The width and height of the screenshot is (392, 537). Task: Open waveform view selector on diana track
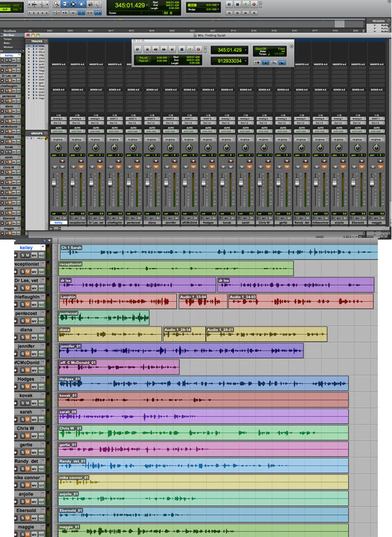(34, 337)
